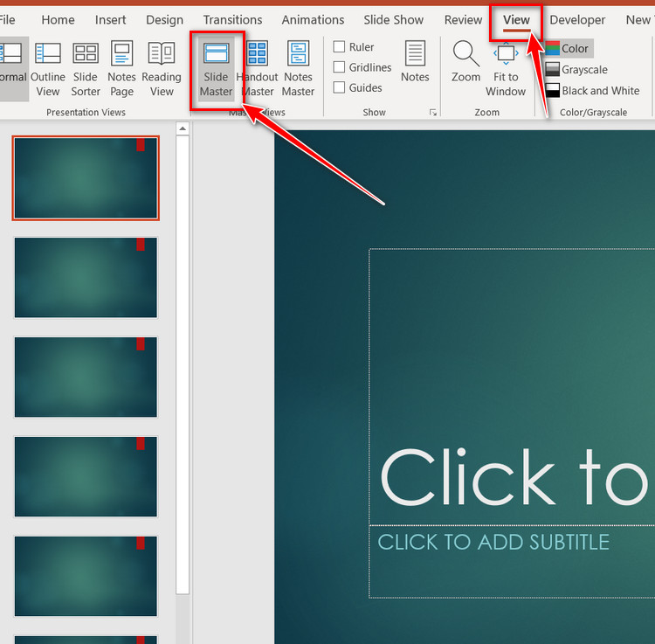Switch to Reading View
The image size is (655, 644).
162,69
